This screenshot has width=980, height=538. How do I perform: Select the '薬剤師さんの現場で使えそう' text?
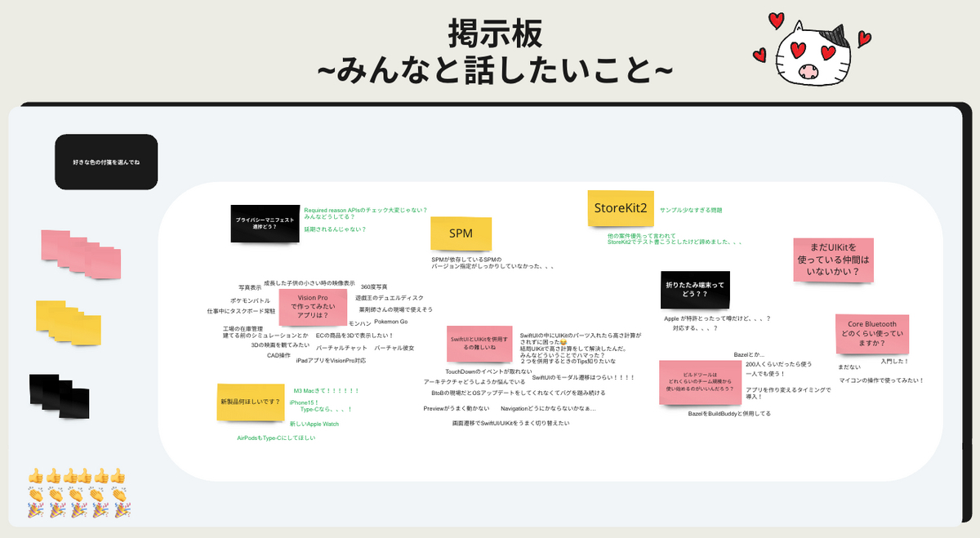click(395, 309)
